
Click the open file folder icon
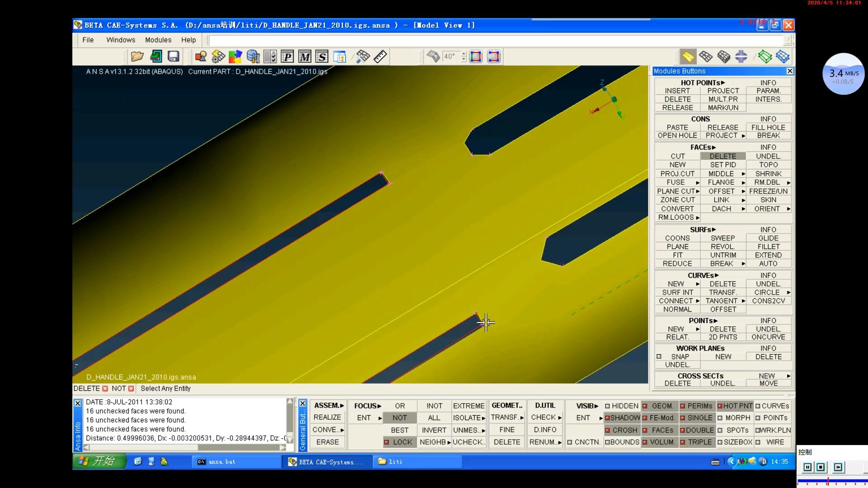coord(137,56)
